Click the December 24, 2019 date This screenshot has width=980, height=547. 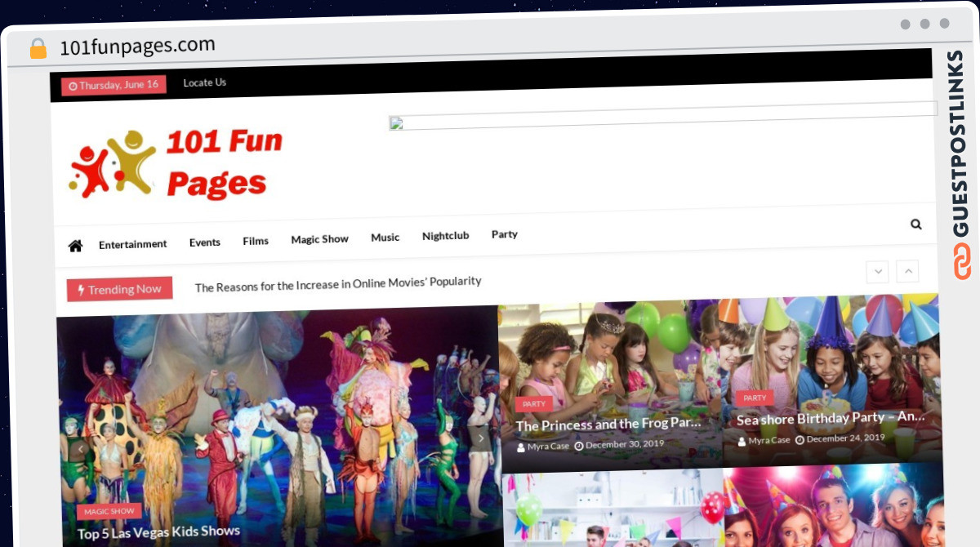point(840,438)
